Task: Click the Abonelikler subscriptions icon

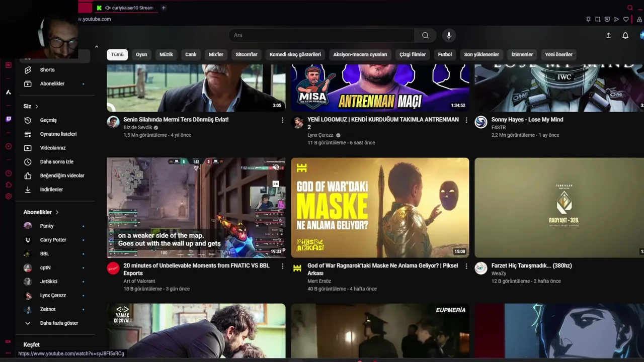Action: [28, 83]
